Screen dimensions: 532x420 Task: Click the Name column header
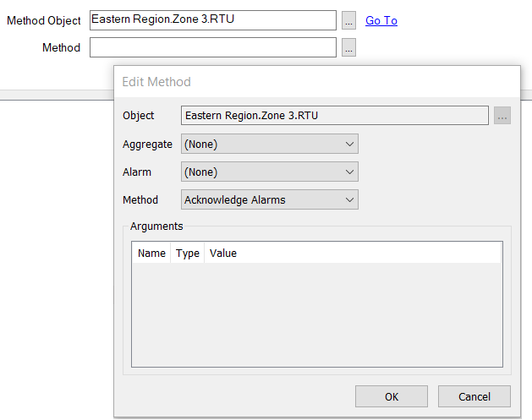point(151,253)
